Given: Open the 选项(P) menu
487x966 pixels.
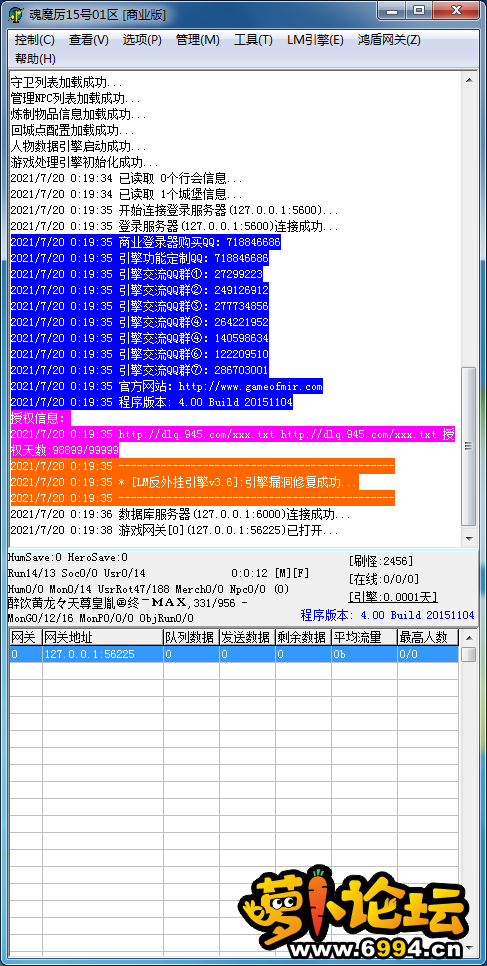Looking at the screenshot, I should (x=142, y=40).
